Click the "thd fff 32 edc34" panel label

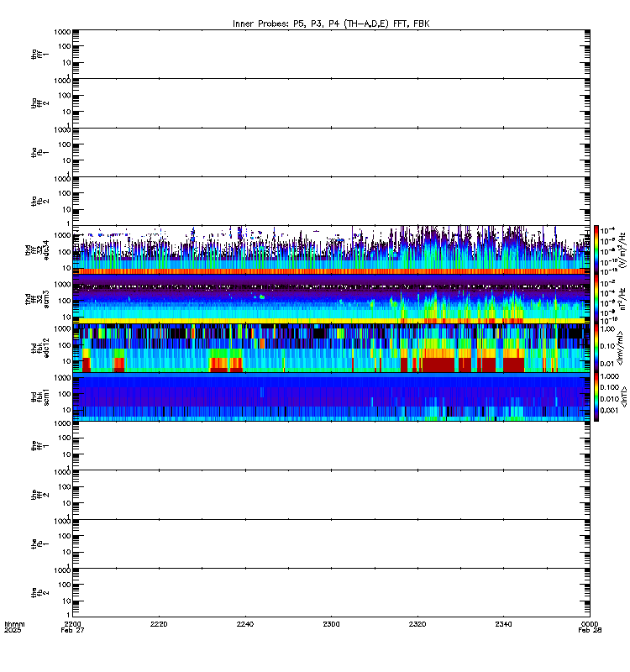click(x=37, y=250)
